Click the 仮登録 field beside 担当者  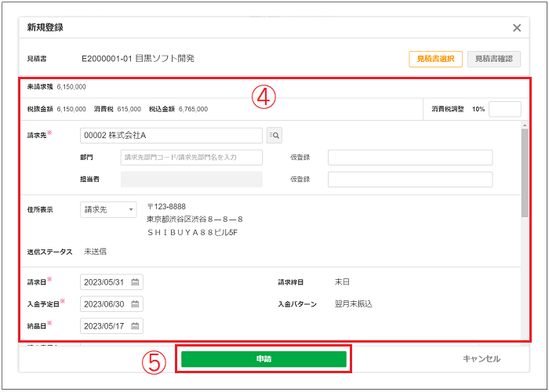(x=410, y=180)
